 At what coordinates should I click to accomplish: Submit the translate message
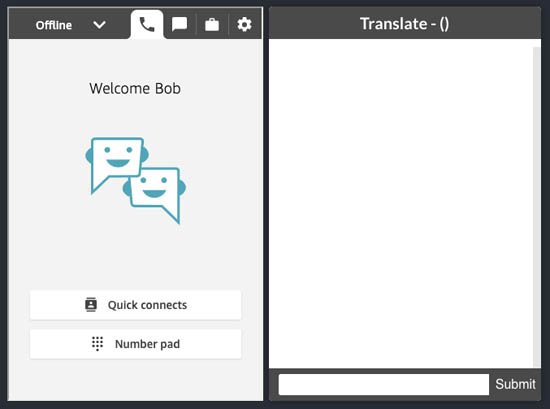point(515,384)
